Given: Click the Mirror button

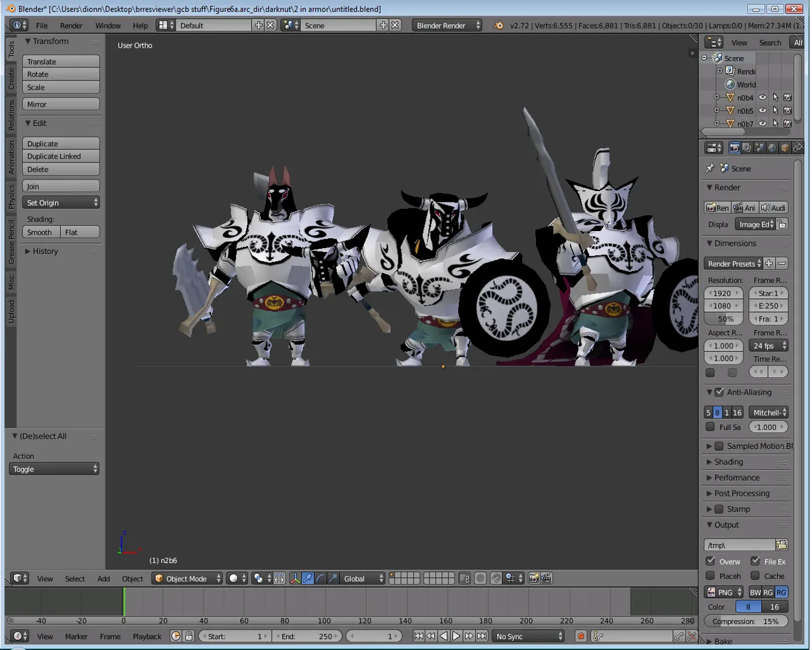Looking at the screenshot, I should tap(61, 104).
